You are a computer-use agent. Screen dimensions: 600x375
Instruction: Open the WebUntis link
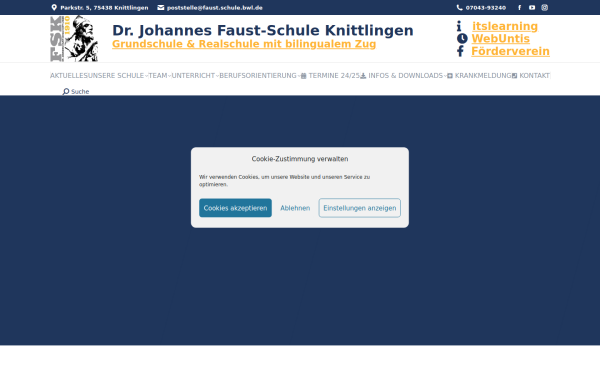click(x=501, y=39)
